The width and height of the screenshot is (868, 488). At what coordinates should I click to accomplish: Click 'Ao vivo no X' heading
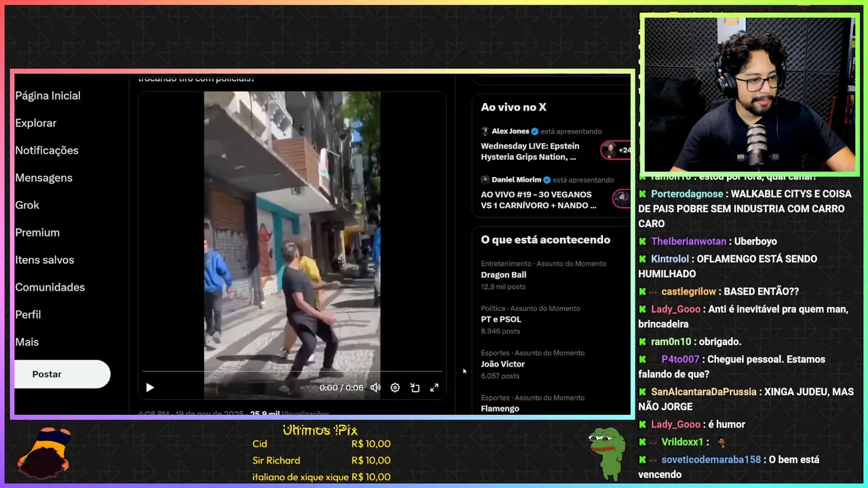[513, 107]
